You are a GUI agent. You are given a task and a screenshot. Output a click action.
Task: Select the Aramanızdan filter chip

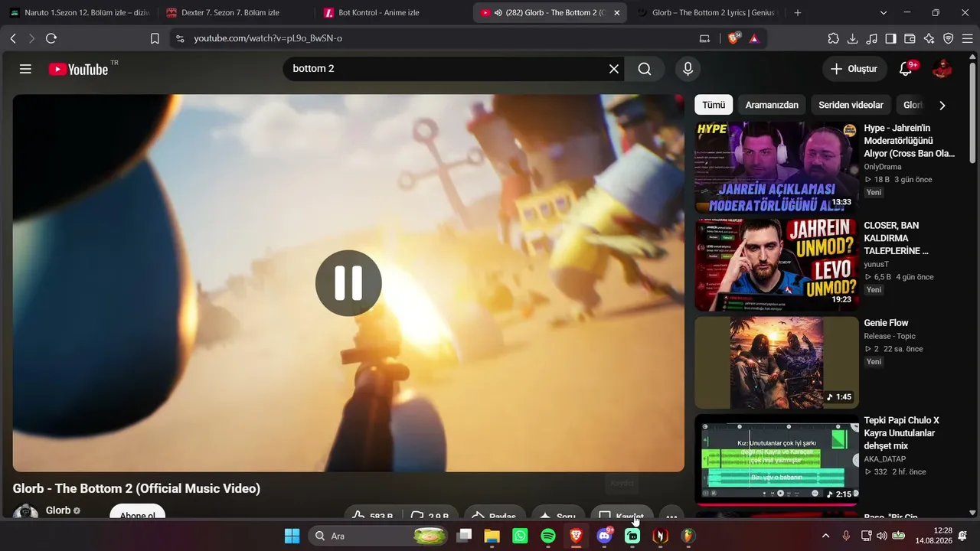772,105
